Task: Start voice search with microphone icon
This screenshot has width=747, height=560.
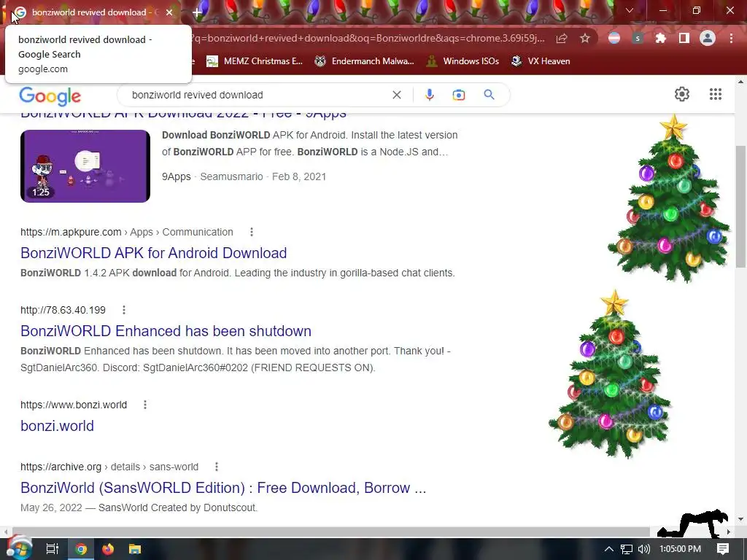Action: [x=429, y=95]
